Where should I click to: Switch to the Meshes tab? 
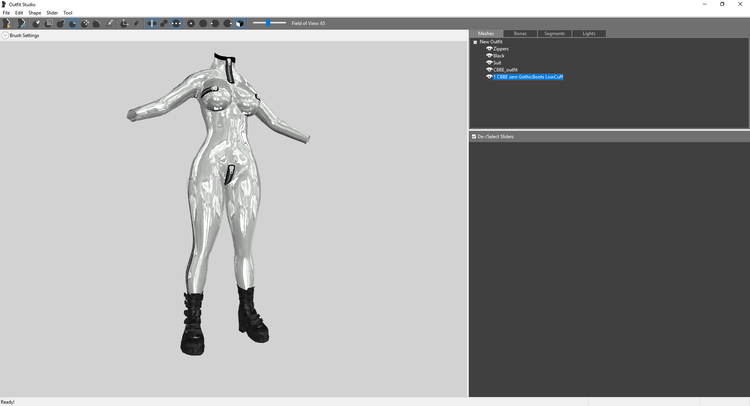pos(486,33)
